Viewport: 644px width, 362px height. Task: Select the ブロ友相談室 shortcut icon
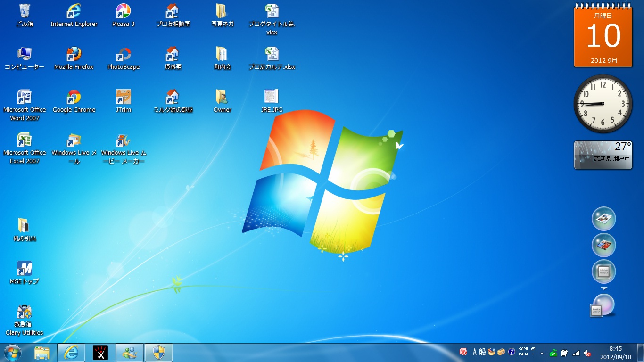[173, 16]
